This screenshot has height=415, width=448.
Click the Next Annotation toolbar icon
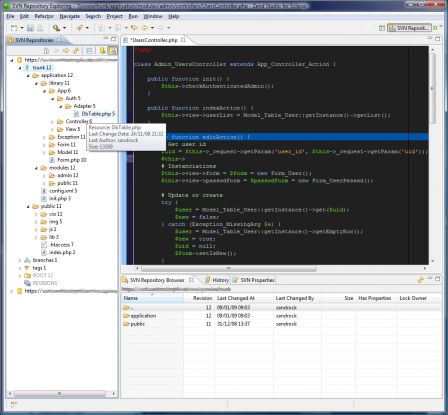(x=102, y=28)
